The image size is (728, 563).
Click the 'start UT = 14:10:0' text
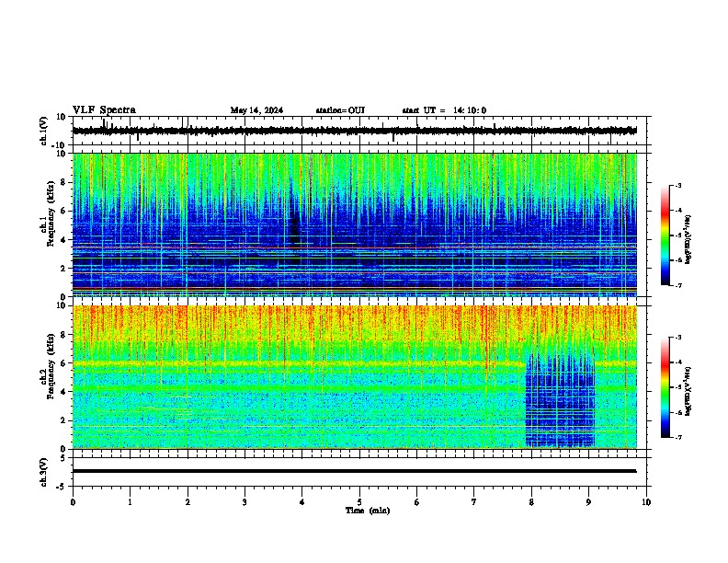tap(444, 110)
